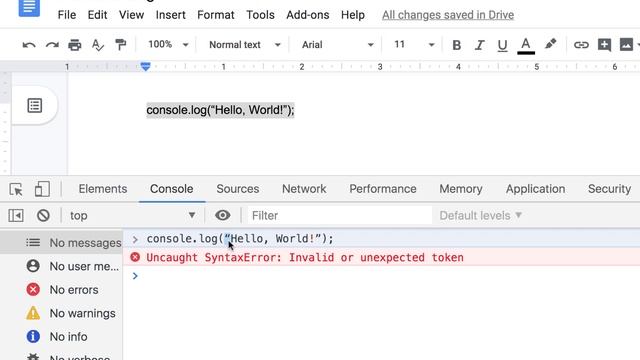Hide the console sidebar
This screenshot has height=360, width=640.
(16, 216)
